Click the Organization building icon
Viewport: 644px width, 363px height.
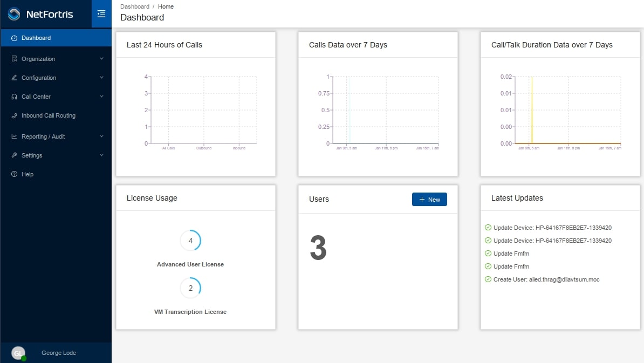tap(15, 59)
